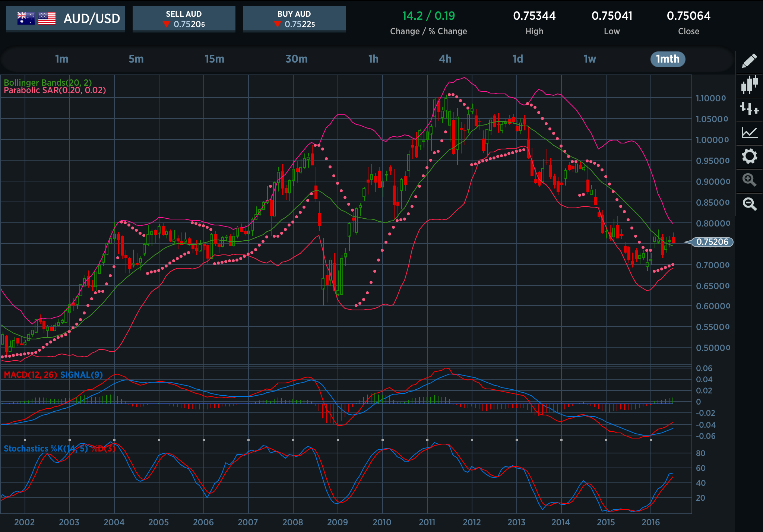The height and width of the screenshot is (532, 763).
Task: Click the SELL AUD button
Action: click(184, 19)
